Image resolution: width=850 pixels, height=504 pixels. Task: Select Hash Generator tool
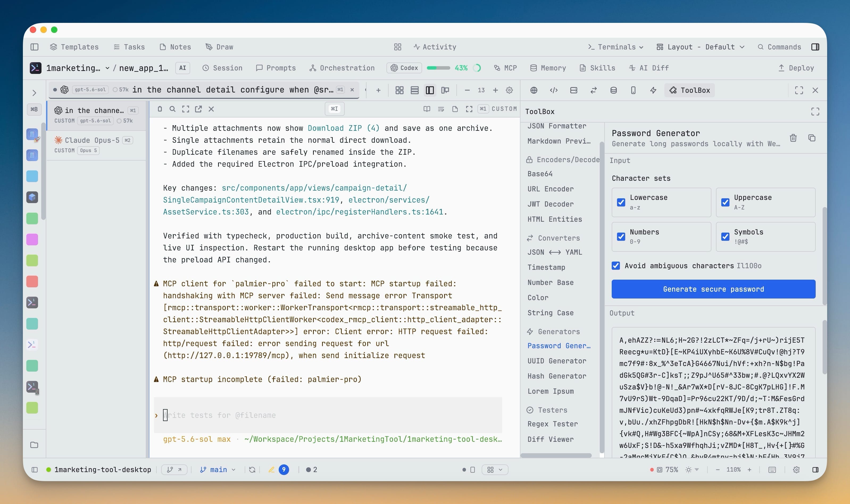(557, 376)
